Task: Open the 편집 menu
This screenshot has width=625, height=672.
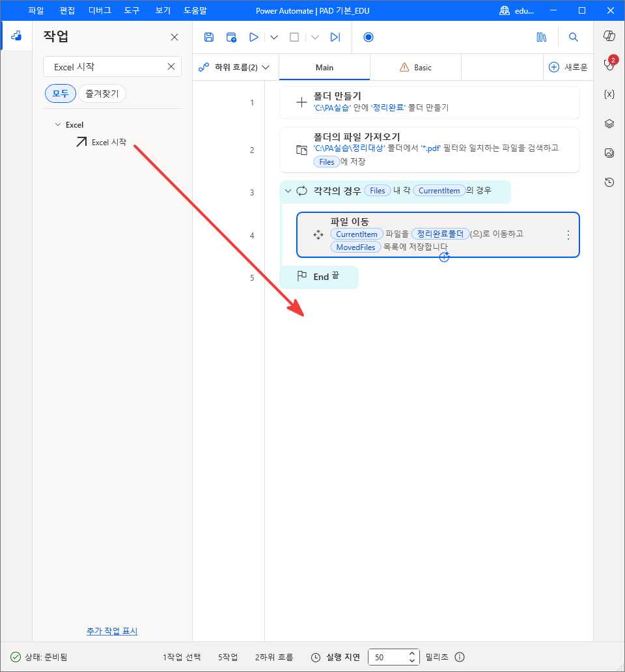Action: click(67, 10)
